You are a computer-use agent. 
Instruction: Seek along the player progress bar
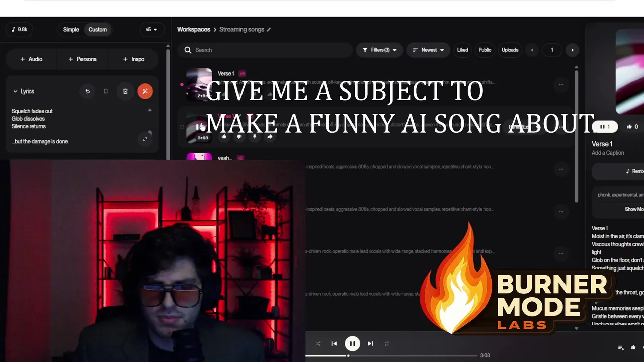(391, 356)
